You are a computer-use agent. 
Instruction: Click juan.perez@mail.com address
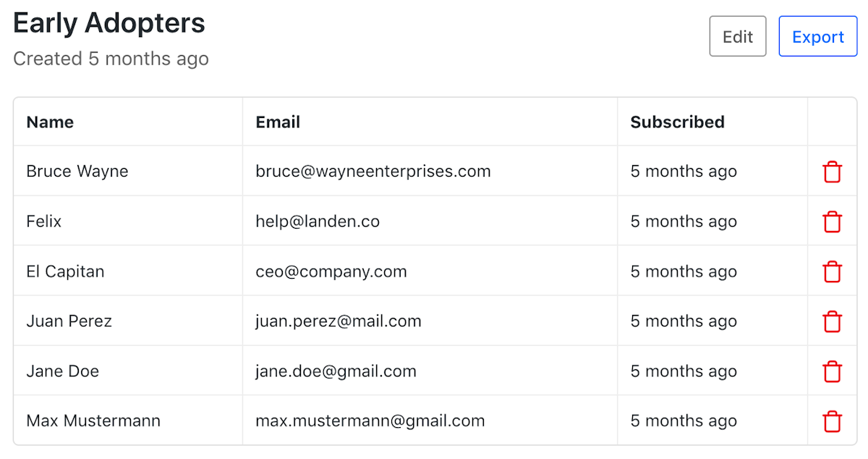click(339, 321)
